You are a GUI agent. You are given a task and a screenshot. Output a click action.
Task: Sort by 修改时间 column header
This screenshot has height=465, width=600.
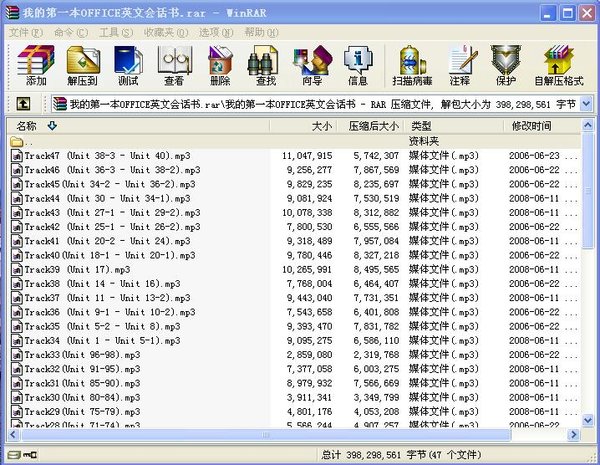click(542, 126)
